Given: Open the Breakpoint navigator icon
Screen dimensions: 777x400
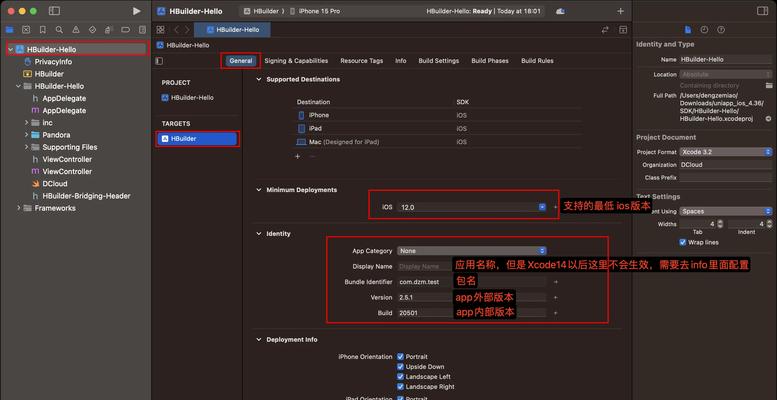Looking at the screenshot, I should [x=126, y=30].
